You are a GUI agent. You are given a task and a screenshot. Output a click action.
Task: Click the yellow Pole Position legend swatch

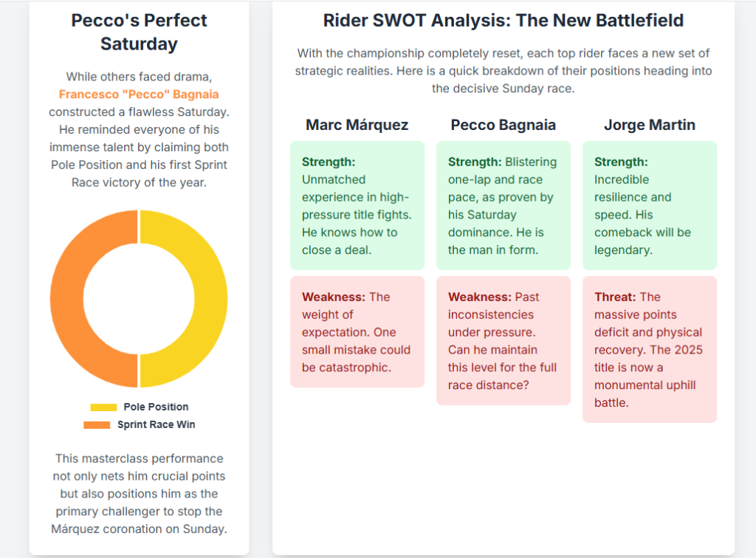(103, 407)
